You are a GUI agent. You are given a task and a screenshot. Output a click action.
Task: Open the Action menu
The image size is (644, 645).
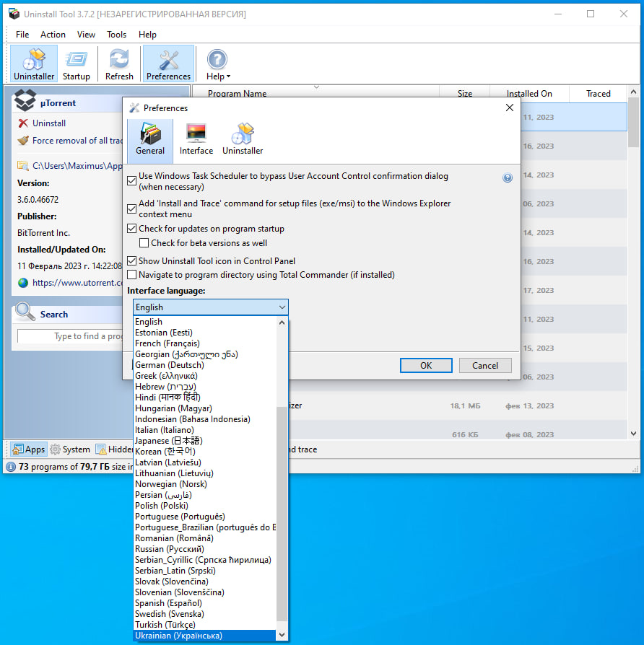coord(53,35)
